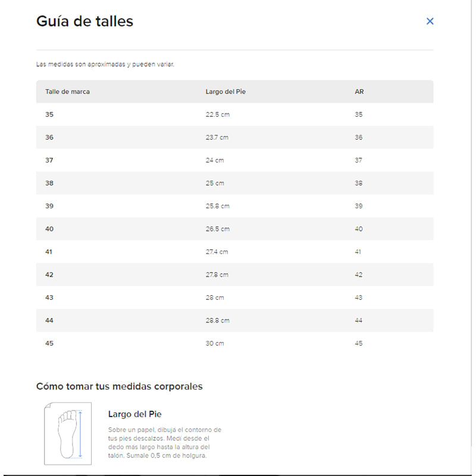476x476 pixels.
Task: Click the 28 cm foot length value
Action: coord(215,297)
